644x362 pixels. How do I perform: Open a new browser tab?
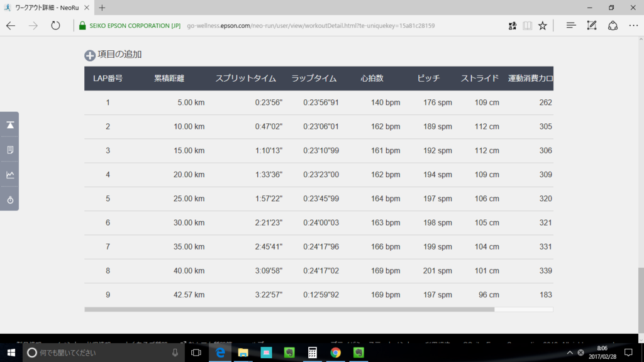tap(102, 8)
